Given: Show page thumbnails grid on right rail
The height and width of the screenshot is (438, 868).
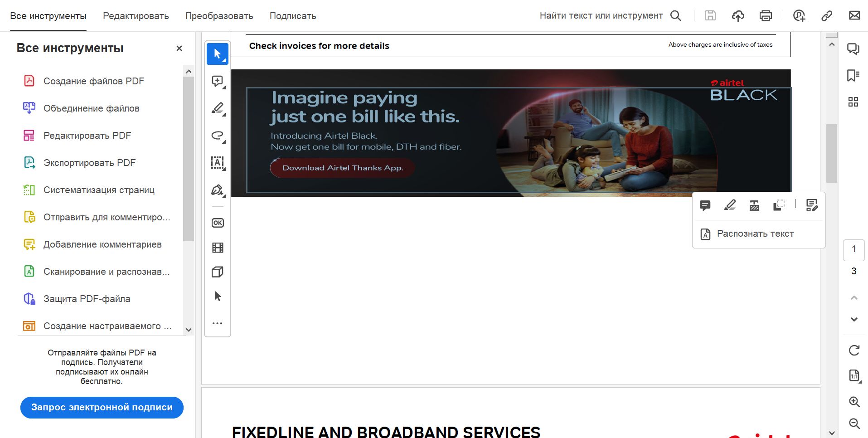Looking at the screenshot, I should [853, 102].
